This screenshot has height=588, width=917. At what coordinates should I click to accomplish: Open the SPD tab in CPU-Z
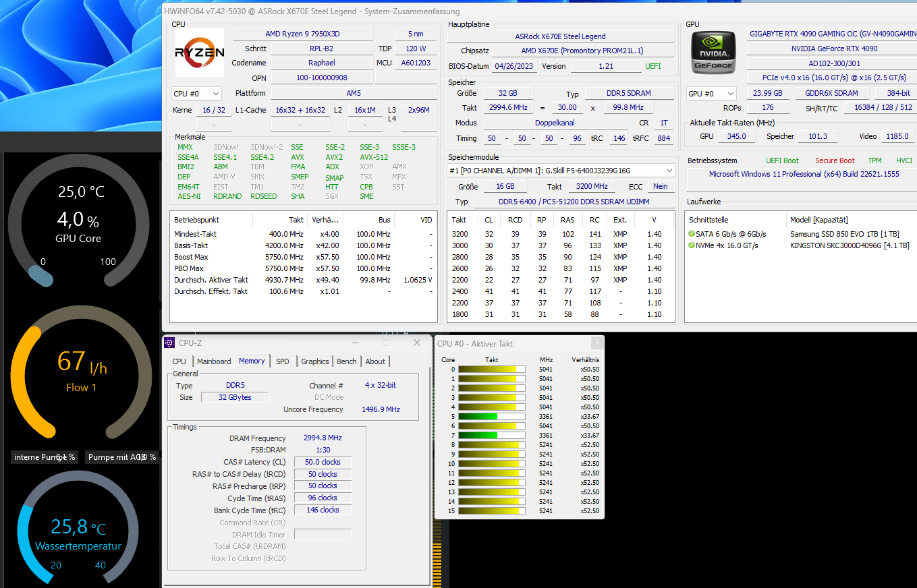[x=283, y=361]
